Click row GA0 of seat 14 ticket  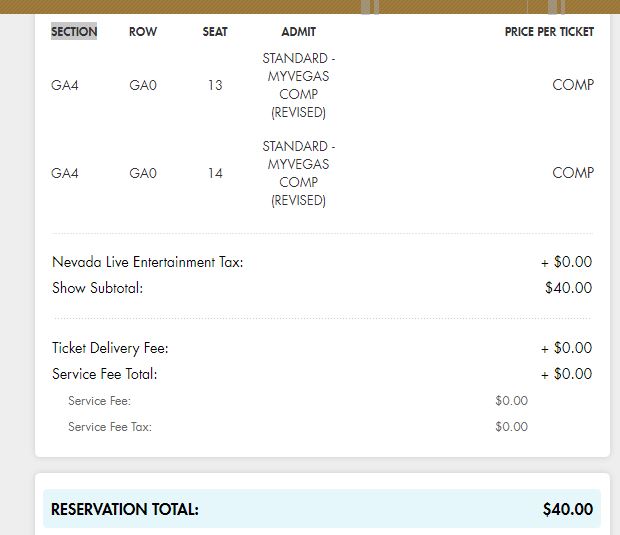pyautogui.click(x=143, y=173)
